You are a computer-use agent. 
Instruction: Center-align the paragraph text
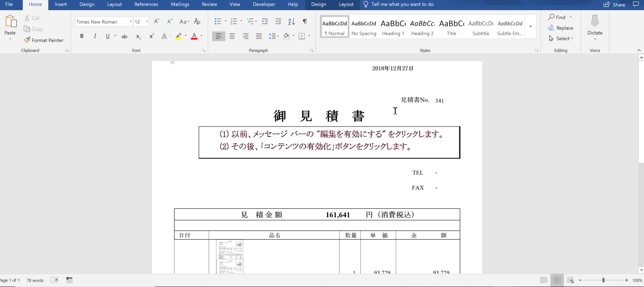coord(232,36)
